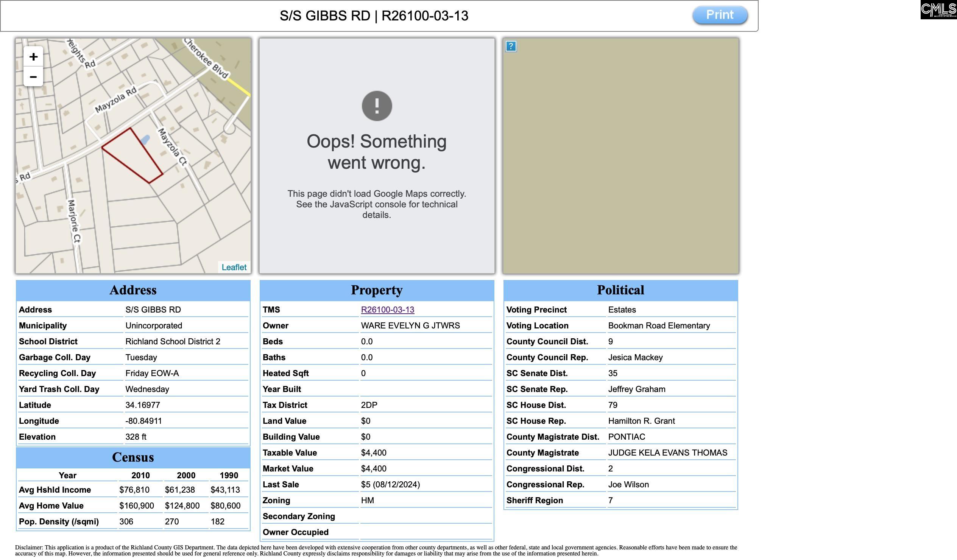Zoom out on the Leaflet map

pyautogui.click(x=33, y=77)
